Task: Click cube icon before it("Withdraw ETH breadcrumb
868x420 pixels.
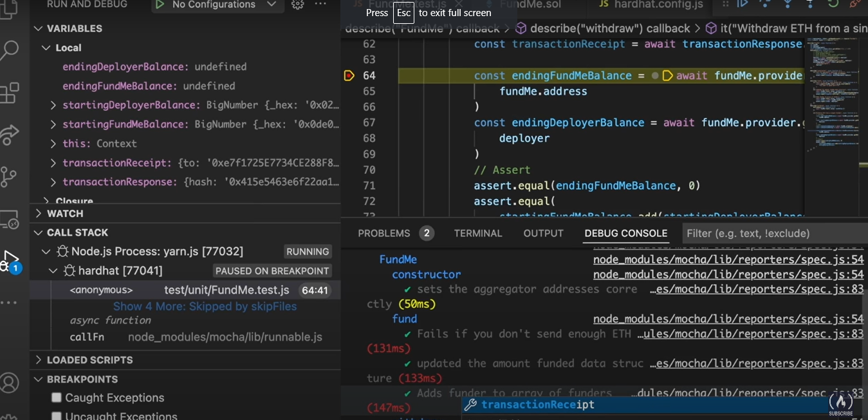Action: click(x=711, y=28)
